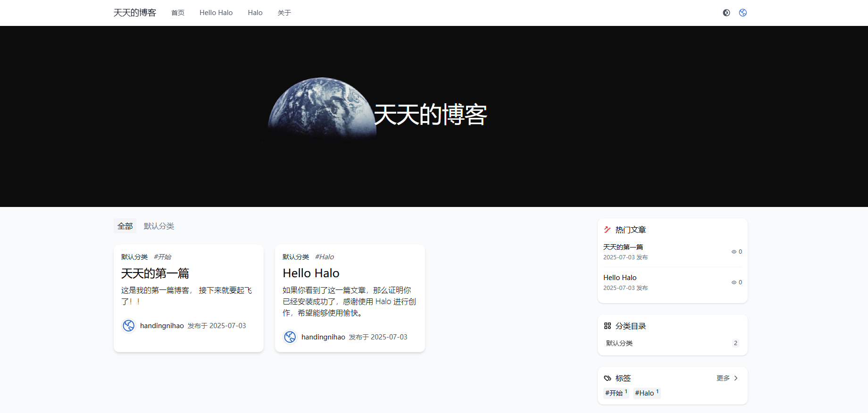Open the user avatar icon in header

click(743, 13)
